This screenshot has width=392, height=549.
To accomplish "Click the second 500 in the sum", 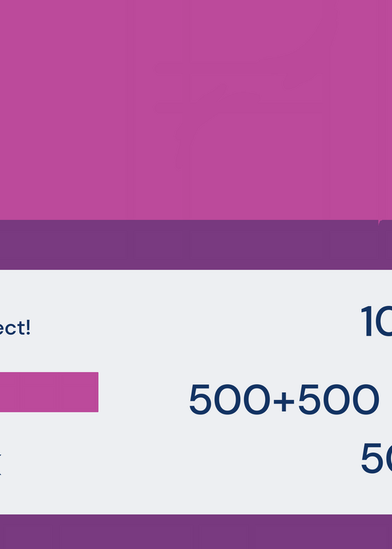I will (x=338, y=399).
